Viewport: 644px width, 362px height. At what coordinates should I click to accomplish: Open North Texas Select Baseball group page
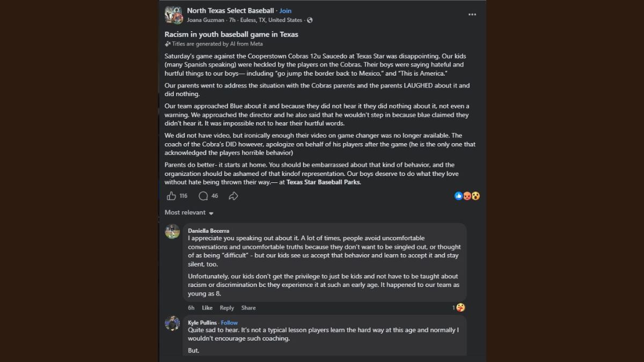tap(230, 11)
